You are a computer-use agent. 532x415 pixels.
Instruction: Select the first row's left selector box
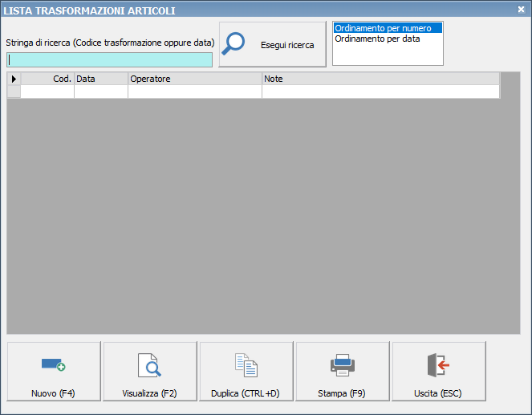[x=14, y=92]
